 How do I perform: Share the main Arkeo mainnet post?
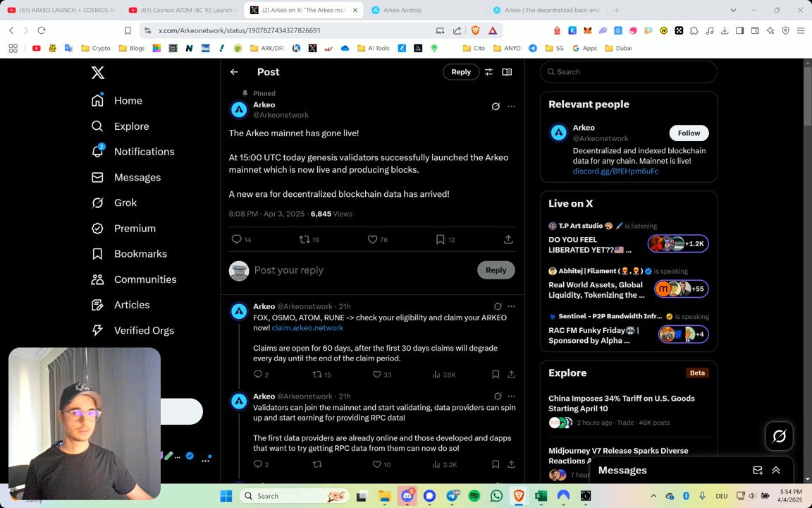(508, 239)
